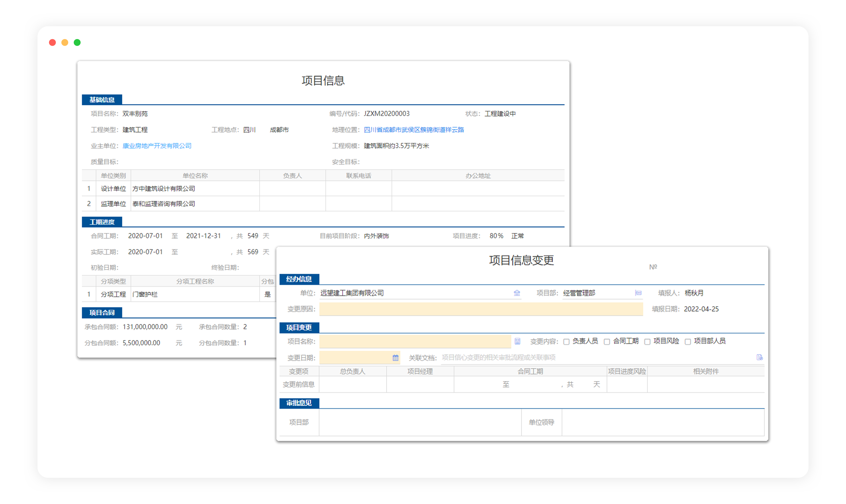Click the subcontract amount 5,500,000.00
Viewport: 846px width, 504px height.
141,343
